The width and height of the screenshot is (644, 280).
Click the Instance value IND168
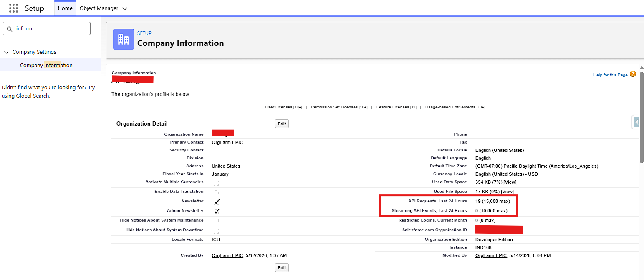coord(483,247)
